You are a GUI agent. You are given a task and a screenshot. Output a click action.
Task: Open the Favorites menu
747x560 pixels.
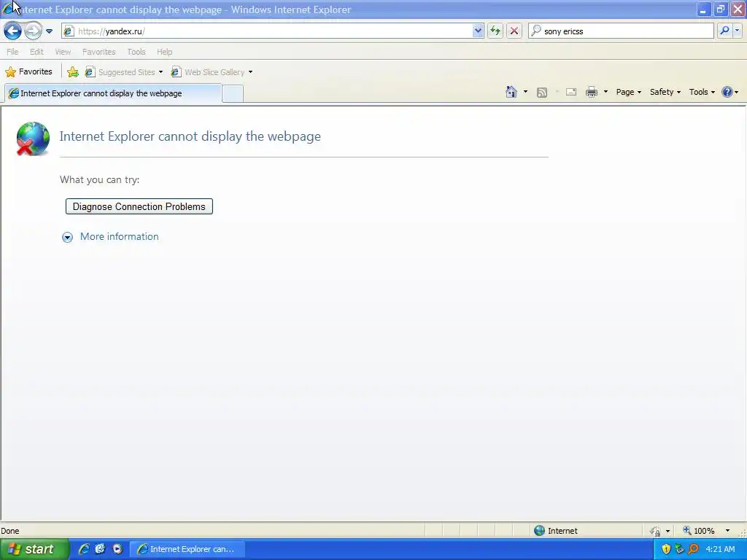click(99, 52)
